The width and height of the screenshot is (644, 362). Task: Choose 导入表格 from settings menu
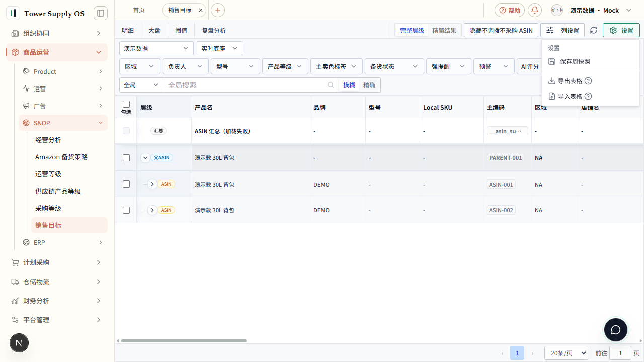click(570, 96)
